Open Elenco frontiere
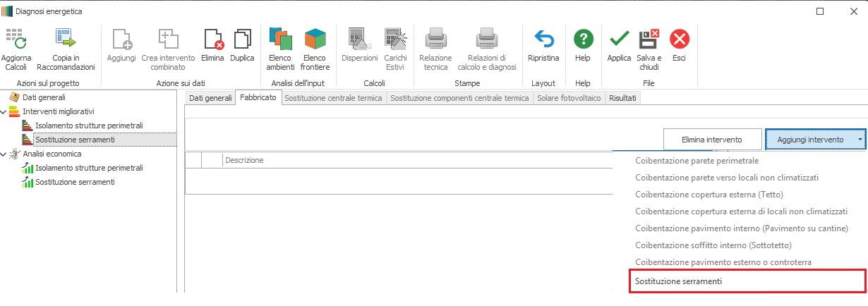The width and height of the screenshot is (868, 306). point(315,39)
